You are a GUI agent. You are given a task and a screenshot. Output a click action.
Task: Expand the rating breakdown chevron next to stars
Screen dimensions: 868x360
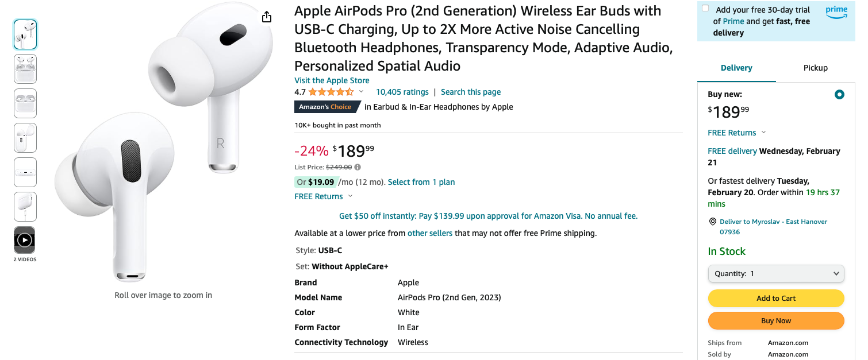click(362, 92)
